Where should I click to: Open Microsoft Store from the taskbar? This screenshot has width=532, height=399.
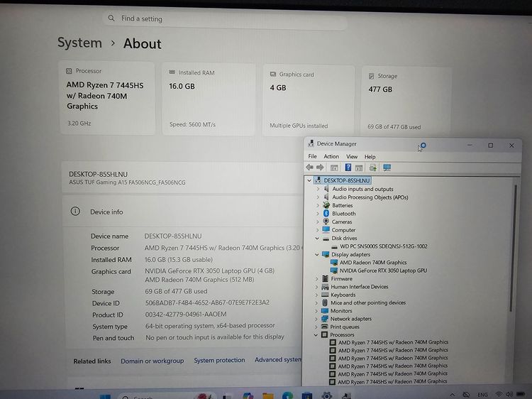tap(307, 395)
